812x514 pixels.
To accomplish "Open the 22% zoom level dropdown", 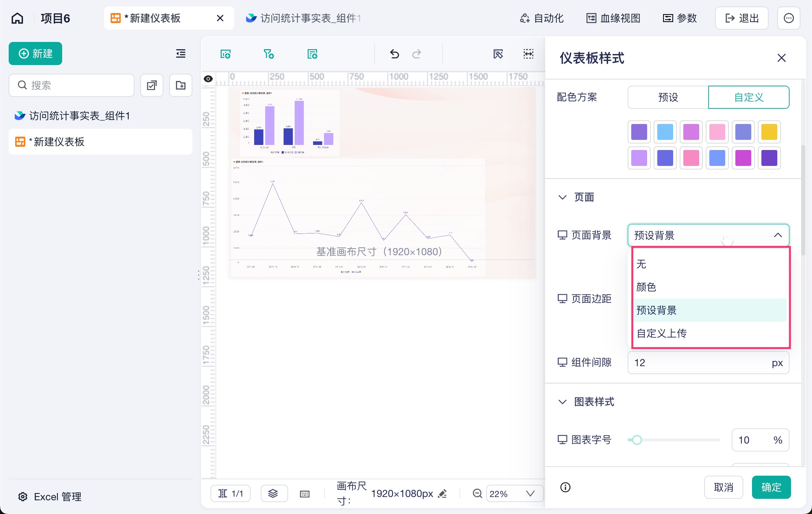I will pos(515,494).
